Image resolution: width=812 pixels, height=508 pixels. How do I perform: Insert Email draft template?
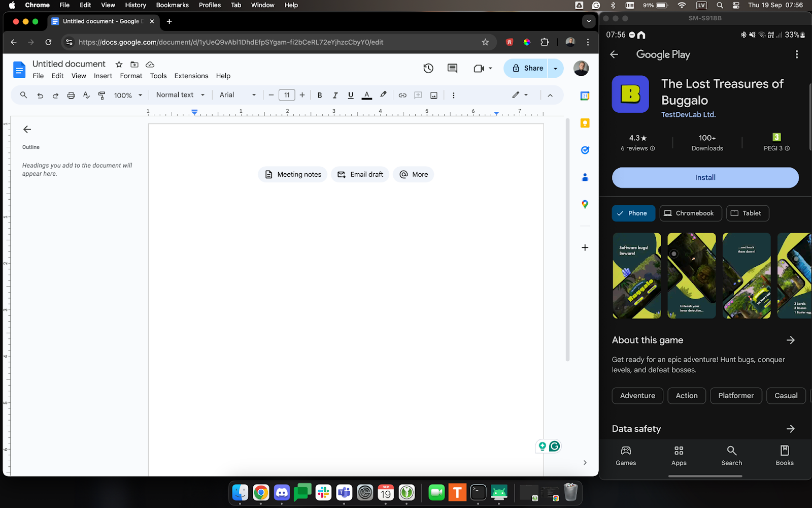(360, 174)
